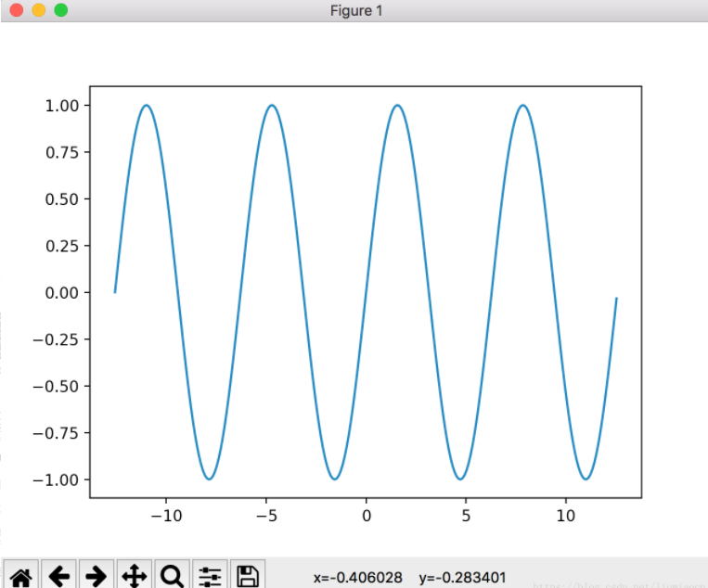Click the −0.25 y-axis label
The image size is (708, 588).
pos(56,339)
